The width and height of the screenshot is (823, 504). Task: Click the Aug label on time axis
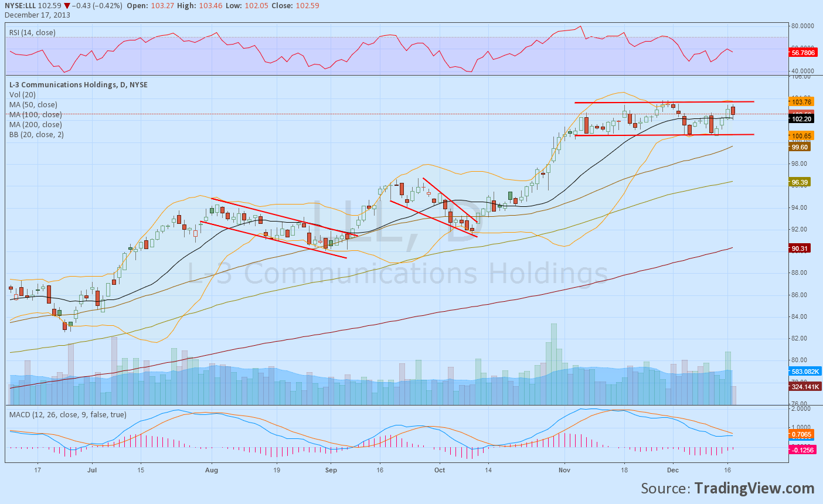[212, 470]
